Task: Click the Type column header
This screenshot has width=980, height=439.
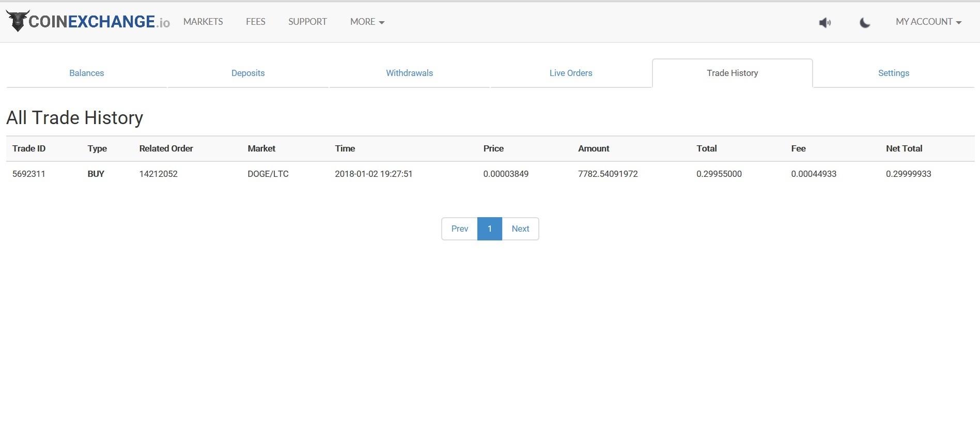Action: click(97, 148)
